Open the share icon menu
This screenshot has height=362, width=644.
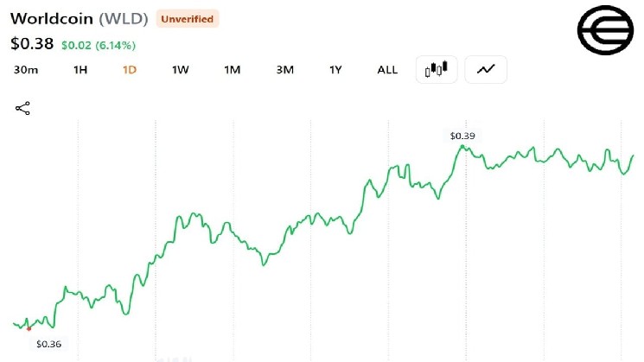pos(22,108)
